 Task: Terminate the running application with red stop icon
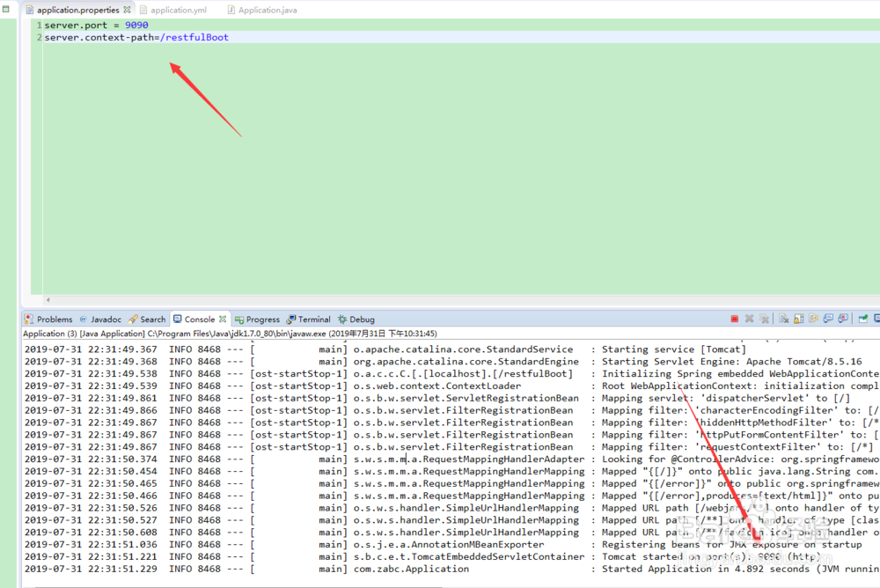coord(734,319)
